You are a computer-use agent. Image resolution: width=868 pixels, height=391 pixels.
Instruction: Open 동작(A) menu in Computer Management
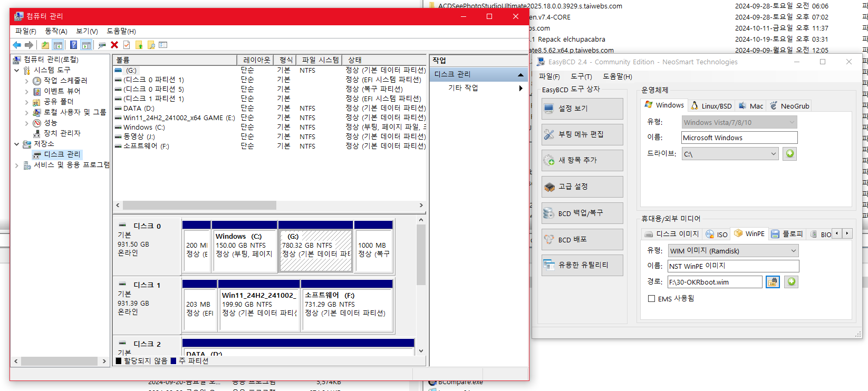(x=56, y=32)
